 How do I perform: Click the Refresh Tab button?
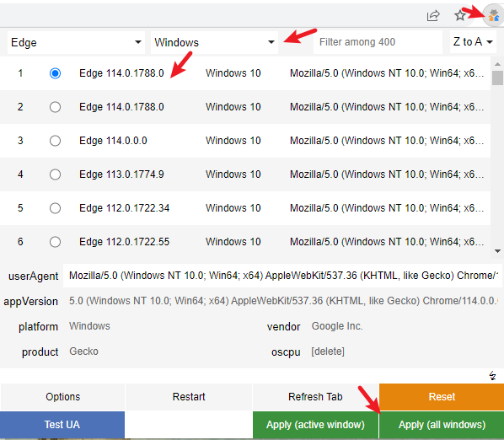315,397
